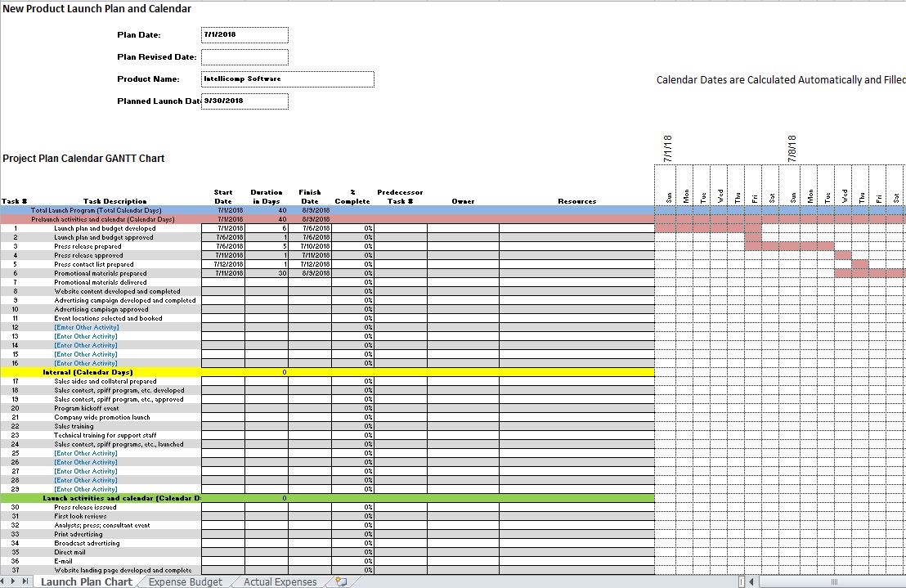Viewport: 906px width, 588px height.
Task: Jump to the last sheet tab arrow
Action: pos(25,581)
